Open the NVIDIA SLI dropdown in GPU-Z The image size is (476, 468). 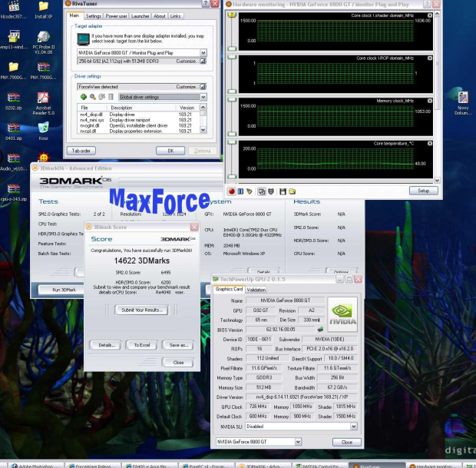click(x=354, y=427)
